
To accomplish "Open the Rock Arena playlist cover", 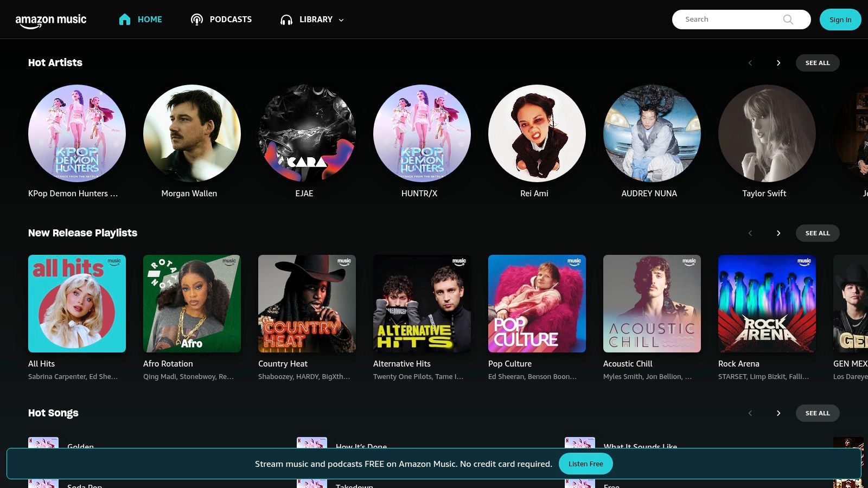I will (767, 304).
